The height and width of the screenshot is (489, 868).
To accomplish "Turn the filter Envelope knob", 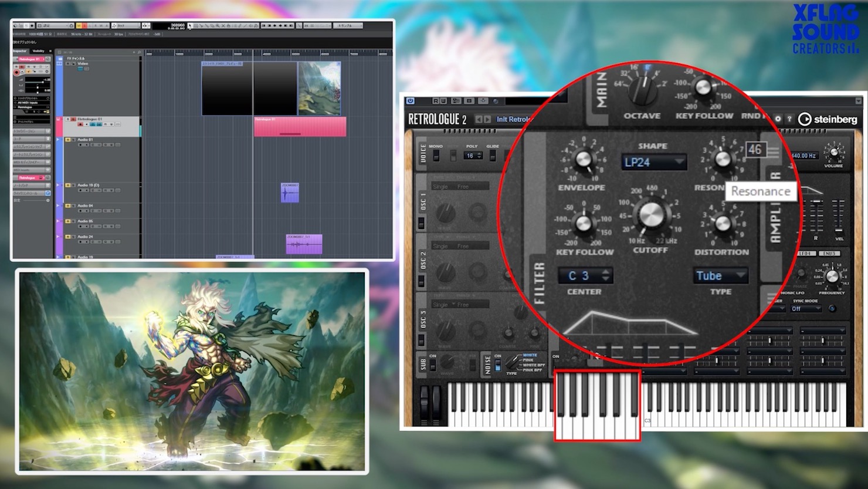I will coord(582,159).
